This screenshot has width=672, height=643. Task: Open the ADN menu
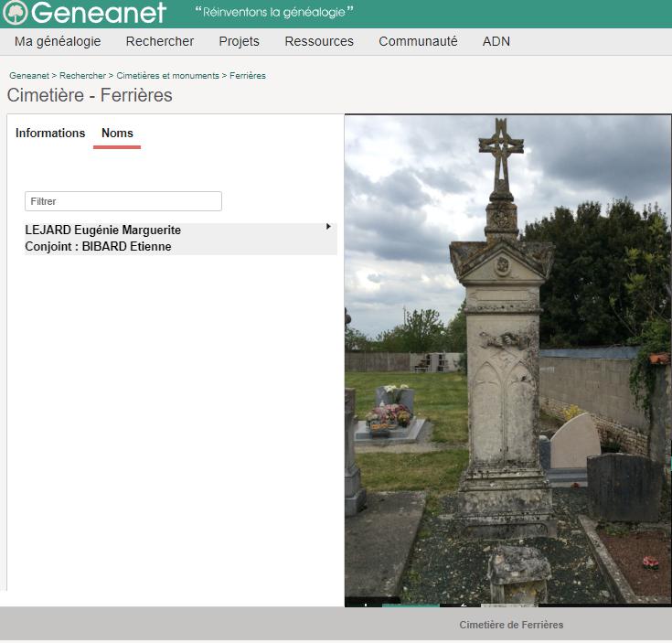pos(496,41)
